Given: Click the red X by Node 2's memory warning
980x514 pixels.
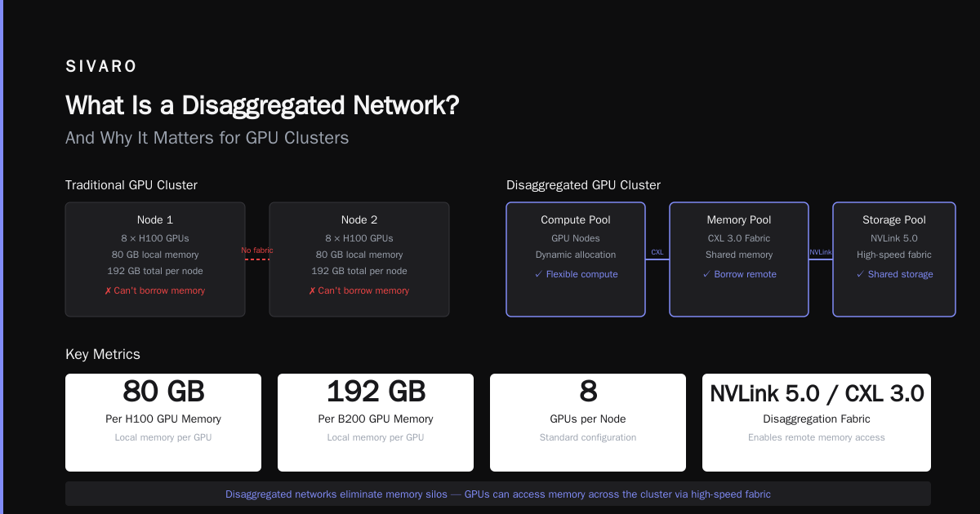Looking at the screenshot, I should 312,291.
